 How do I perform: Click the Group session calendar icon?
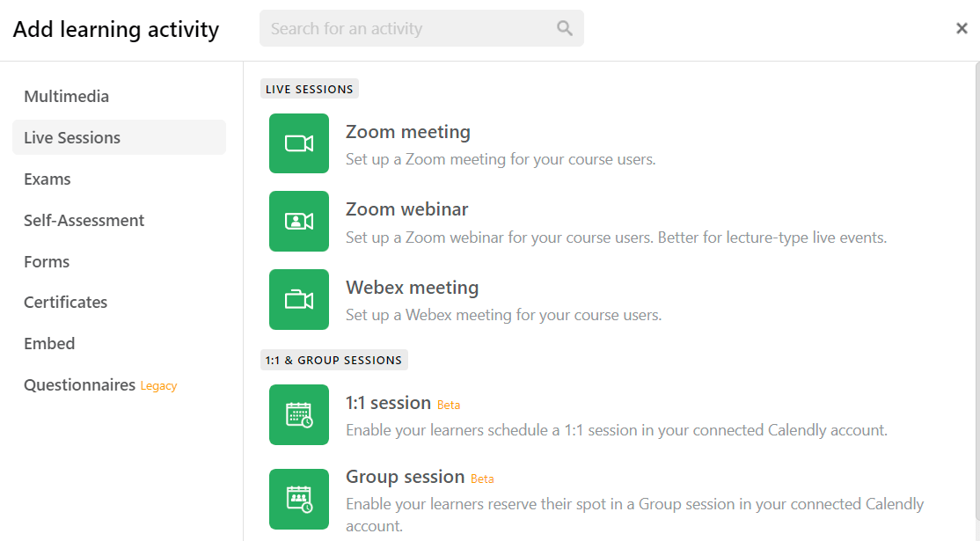[x=299, y=499]
